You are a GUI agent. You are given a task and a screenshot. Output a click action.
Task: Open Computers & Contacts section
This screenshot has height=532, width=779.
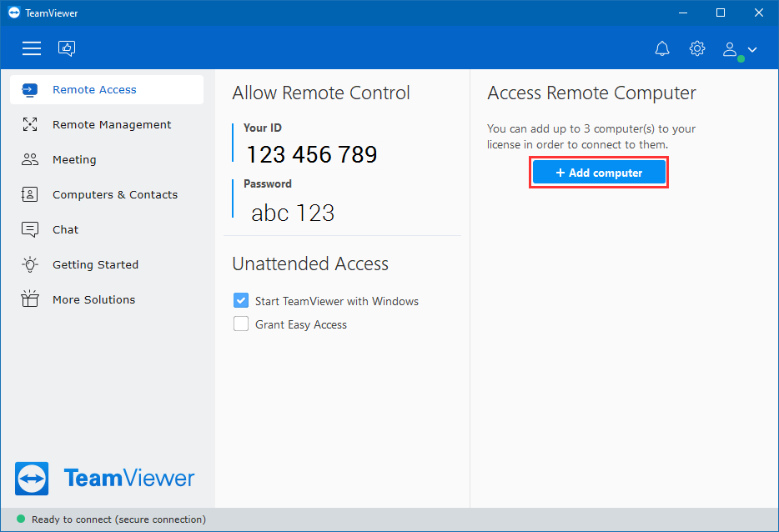point(107,194)
